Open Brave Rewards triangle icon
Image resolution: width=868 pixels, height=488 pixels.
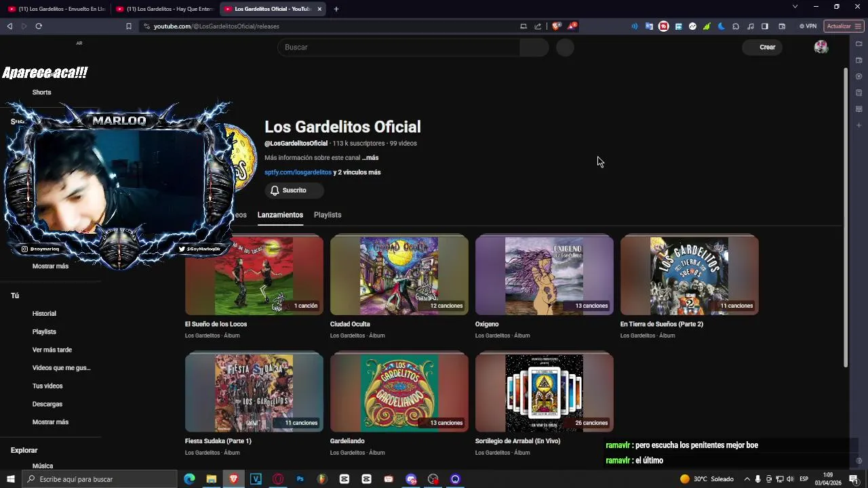click(572, 26)
